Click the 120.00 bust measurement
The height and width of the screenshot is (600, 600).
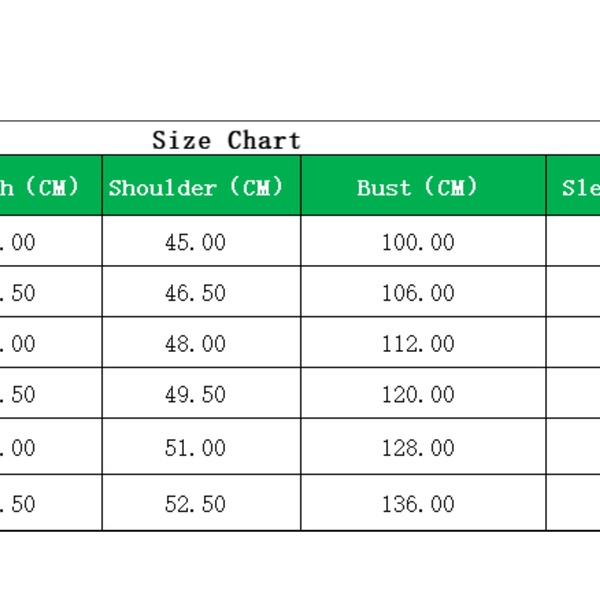click(x=418, y=395)
